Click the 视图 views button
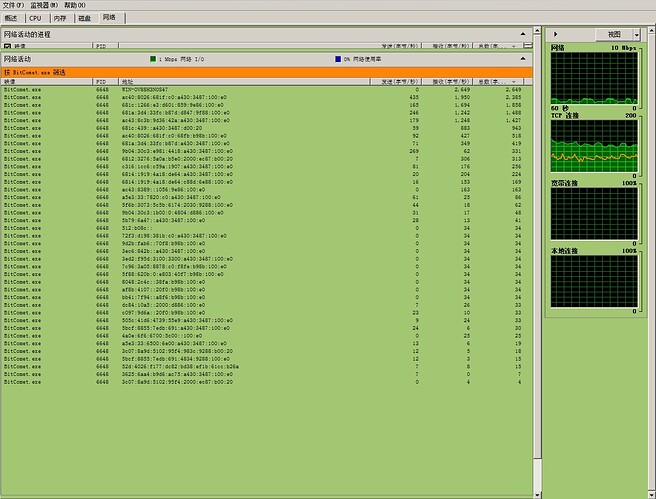Viewport: 656px width, 499px height. click(x=613, y=34)
